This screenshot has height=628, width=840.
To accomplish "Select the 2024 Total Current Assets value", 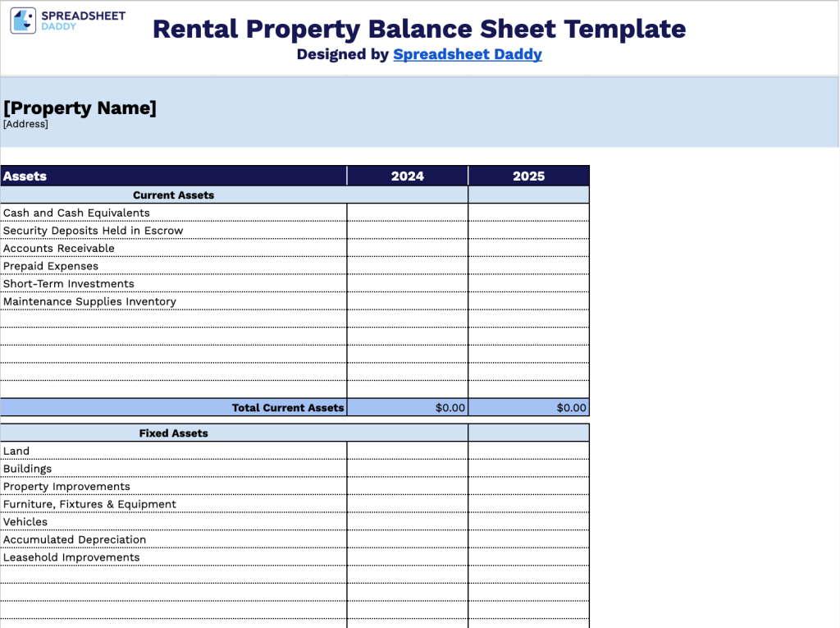I will pyautogui.click(x=407, y=408).
